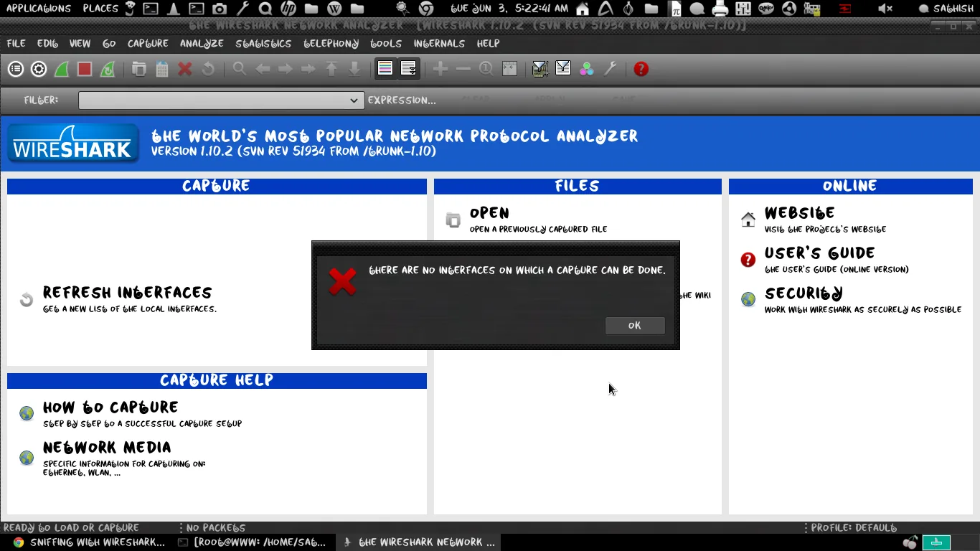980x551 pixels.
Task: Edit display filters funnel icon
Action: click(563, 69)
